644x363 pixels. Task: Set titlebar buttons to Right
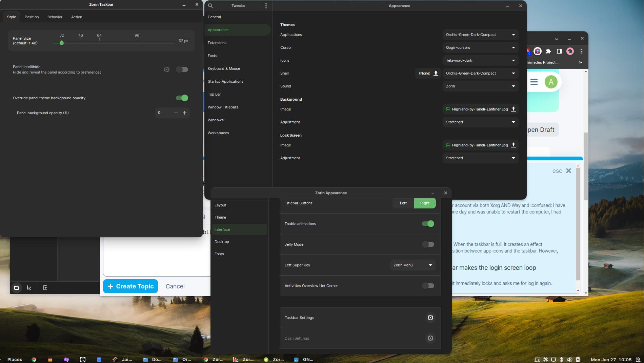[x=425, y=203]
